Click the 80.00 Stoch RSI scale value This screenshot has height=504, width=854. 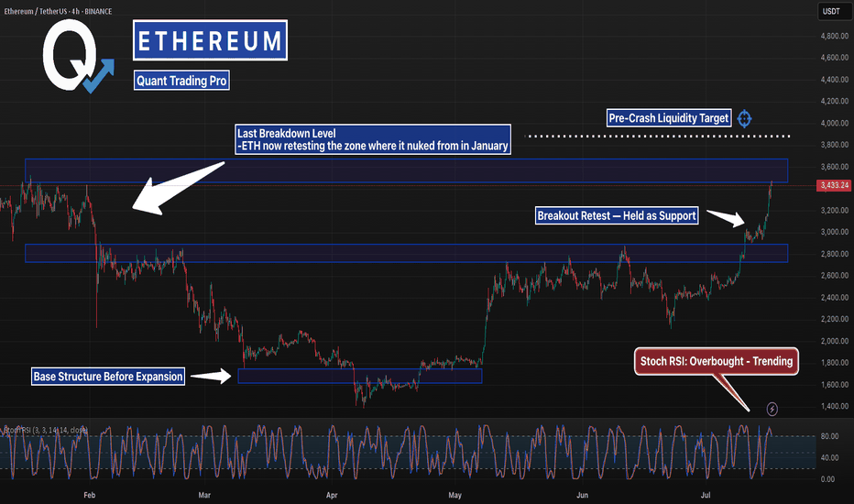click(828, 436)
